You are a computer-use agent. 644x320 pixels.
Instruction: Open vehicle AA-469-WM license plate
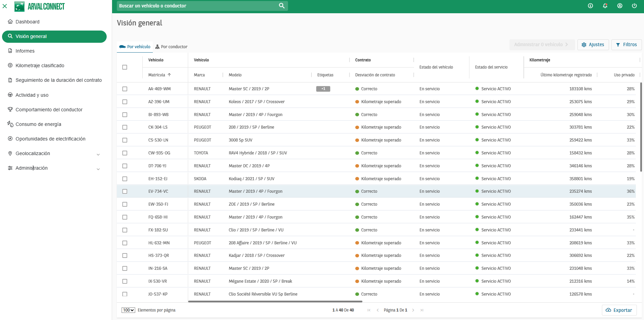click(x=159, y=89)
